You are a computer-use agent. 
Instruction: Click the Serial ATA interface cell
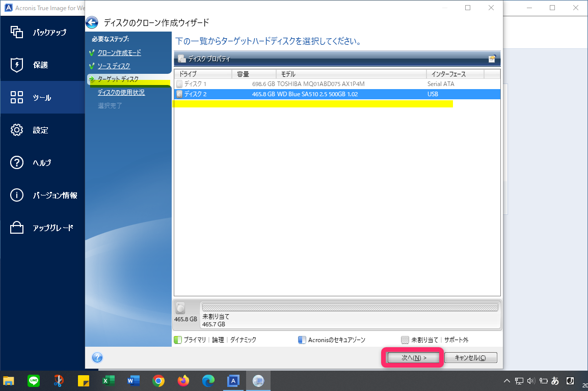click(441, 84)
